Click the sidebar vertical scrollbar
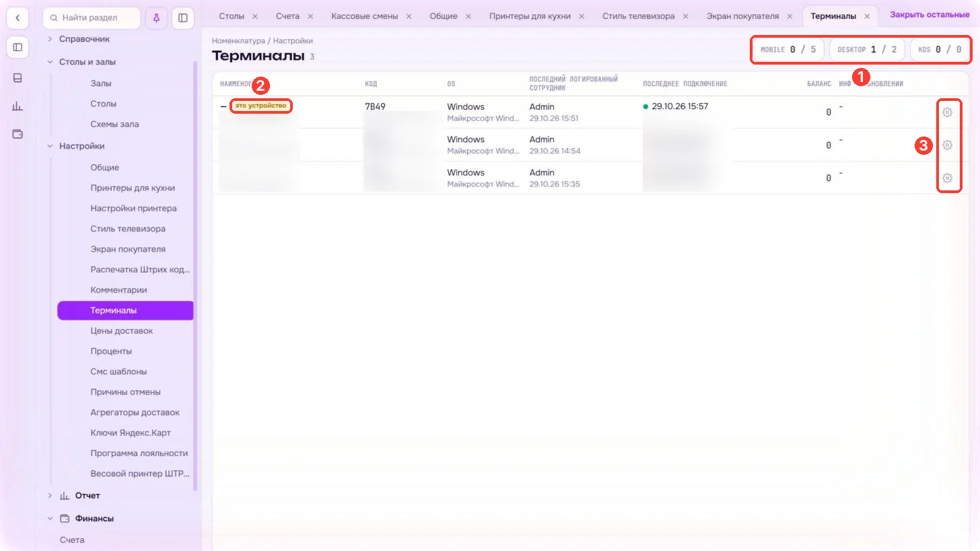The width and height of the screenshot is (980, 551). coord(195,276)
